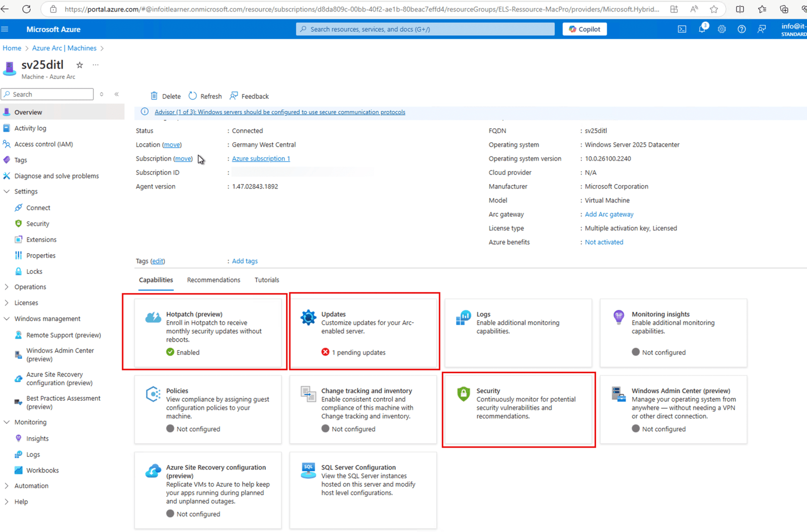Open Azure Cloud Shell from the top bar

tap(682, 29)
